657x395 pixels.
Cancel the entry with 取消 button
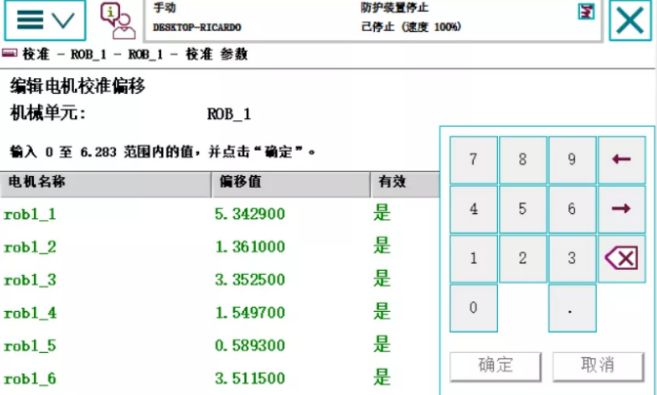(x=598, y=366)
